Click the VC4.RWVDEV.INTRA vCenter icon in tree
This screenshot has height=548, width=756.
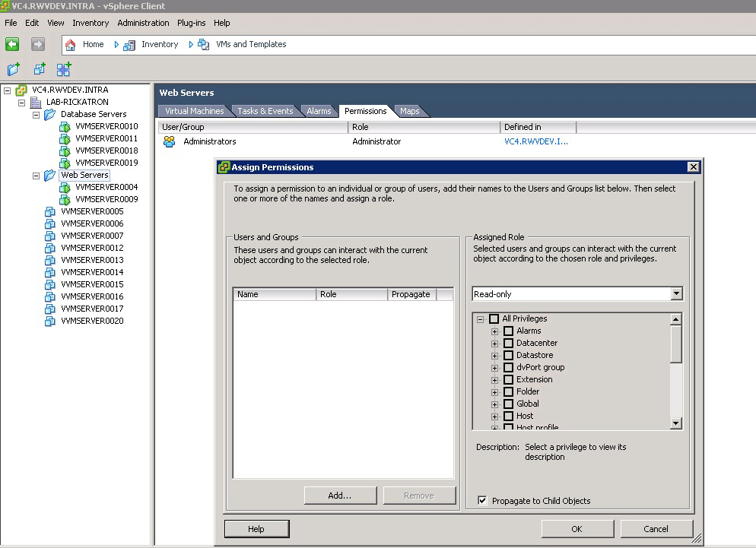point(21,90)
